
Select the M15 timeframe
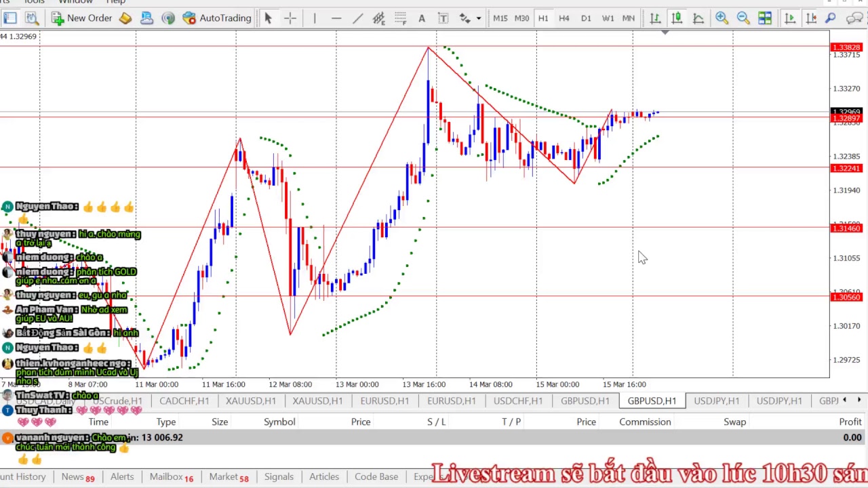[x=500, y=18]
